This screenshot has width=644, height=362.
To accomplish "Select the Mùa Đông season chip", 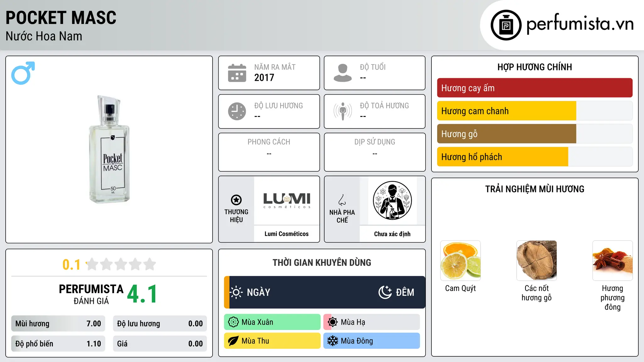I will [x=372, y=341].
